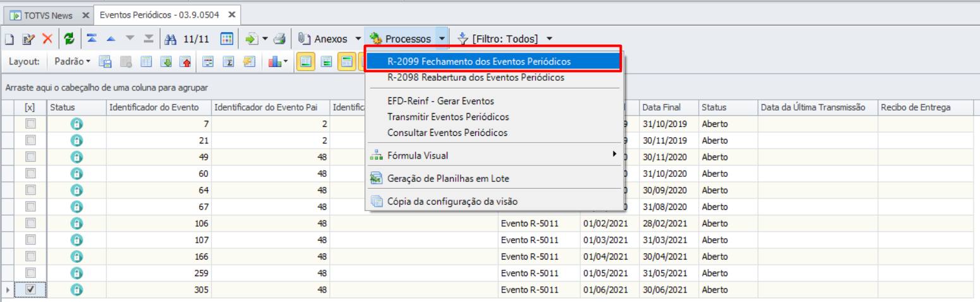Save layout icon next to Padrão
The image size is (980, 302).
106,62
